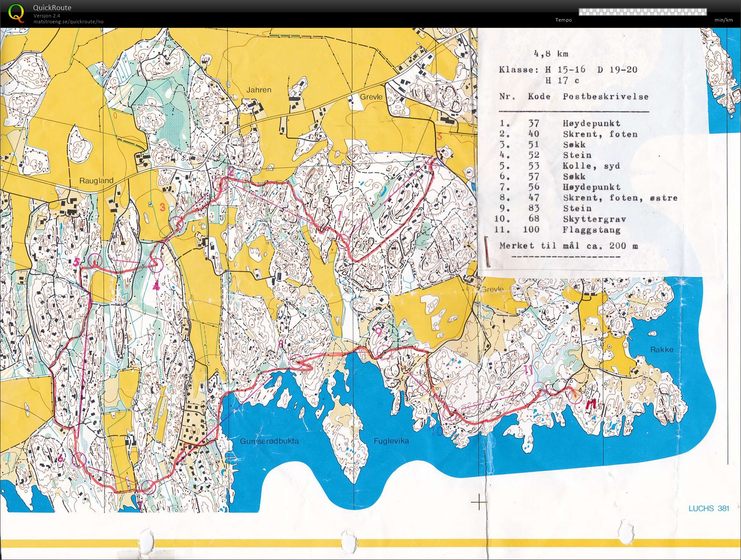
Task: Click control row 8 '47 Skrent, foten, østre'
Action: tap(588, 197)
